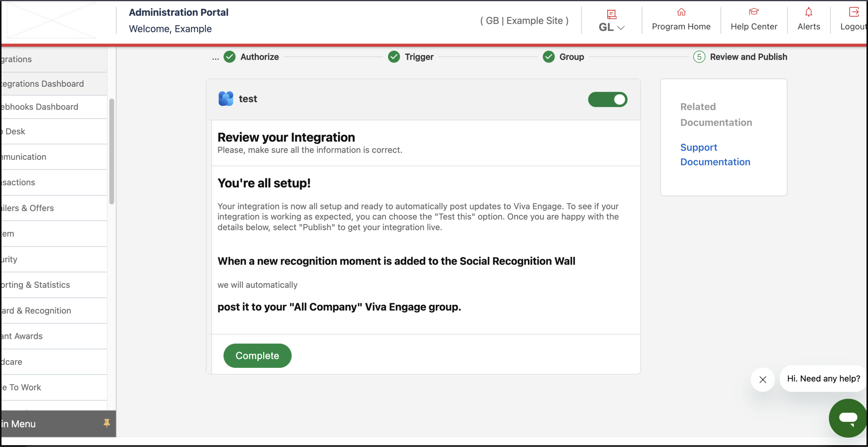Go to the Group step
This screenshot has width=868, height=447.
[x=572, y=57]
